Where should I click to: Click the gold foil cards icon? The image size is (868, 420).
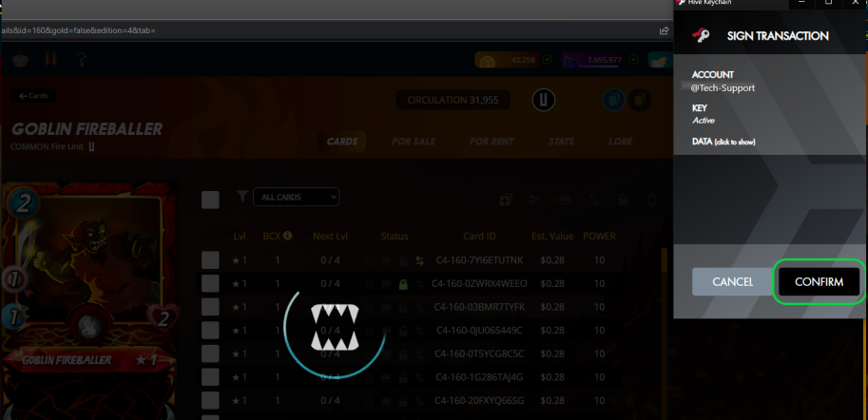(640, 101)
